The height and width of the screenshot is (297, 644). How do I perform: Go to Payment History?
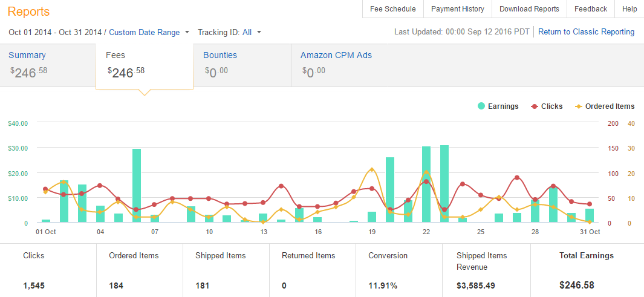pyautogui.click(x=458, y=9)
